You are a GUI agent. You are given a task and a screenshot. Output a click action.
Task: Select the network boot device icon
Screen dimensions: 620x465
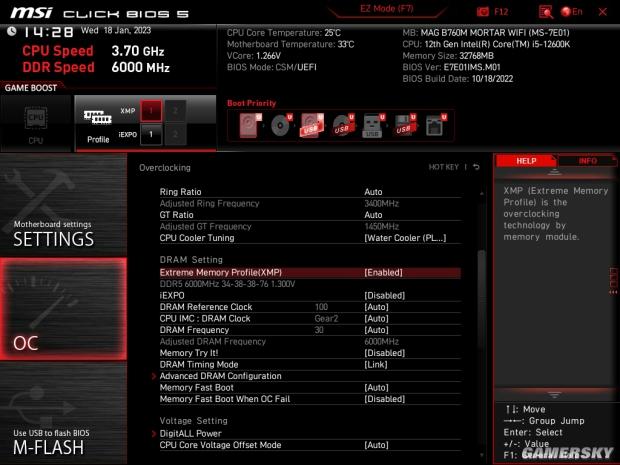(435, 125)
